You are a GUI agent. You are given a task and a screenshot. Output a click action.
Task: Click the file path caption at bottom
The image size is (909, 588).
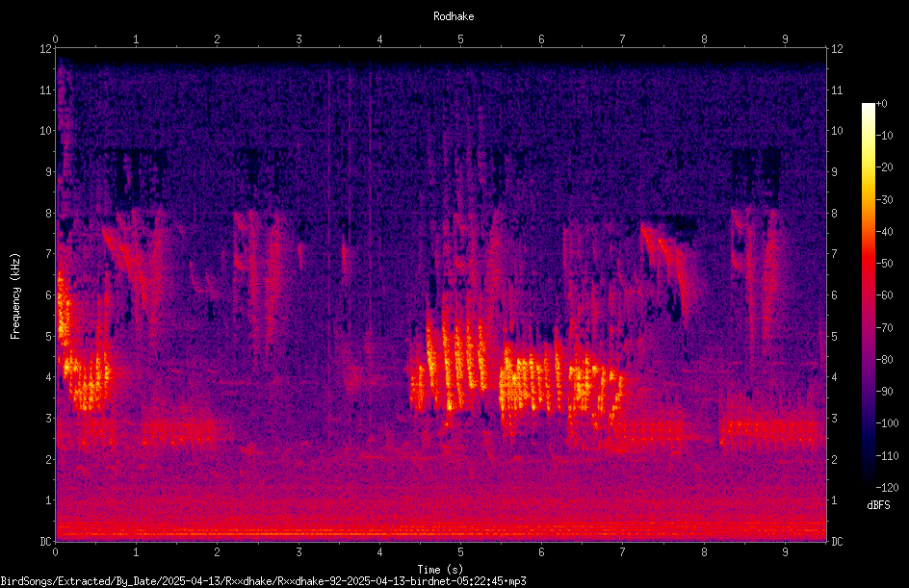(x=263, y=581)
